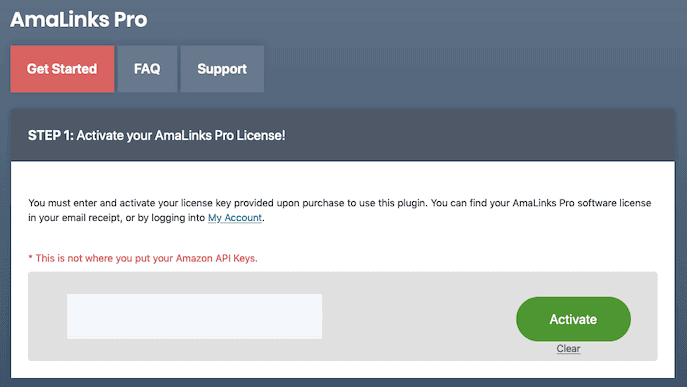Open the Get Started tab
The image size is (687, 387).
coord(62,69)
